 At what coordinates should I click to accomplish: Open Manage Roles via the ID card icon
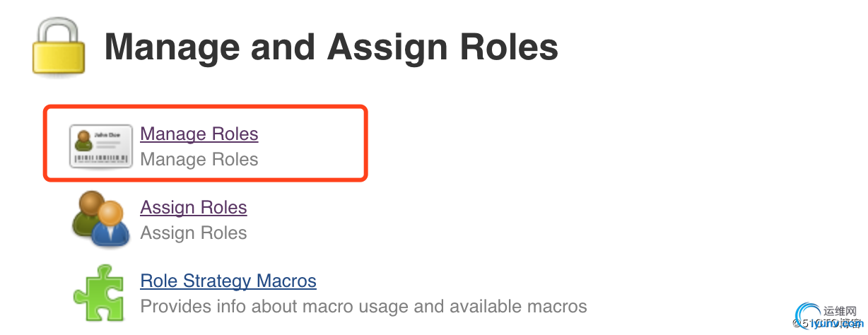101,146
